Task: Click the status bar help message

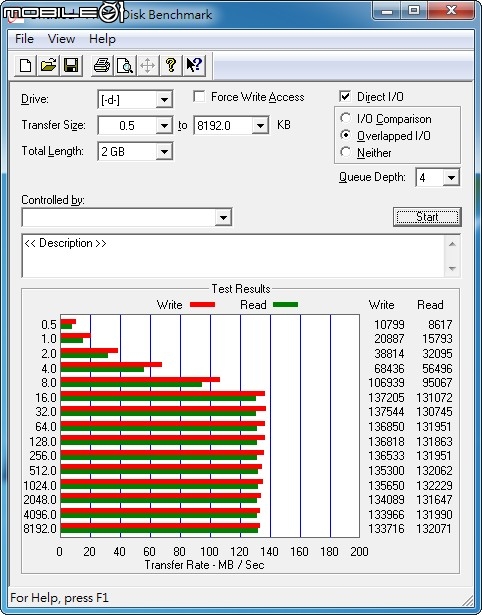Action: coord(59,598)
